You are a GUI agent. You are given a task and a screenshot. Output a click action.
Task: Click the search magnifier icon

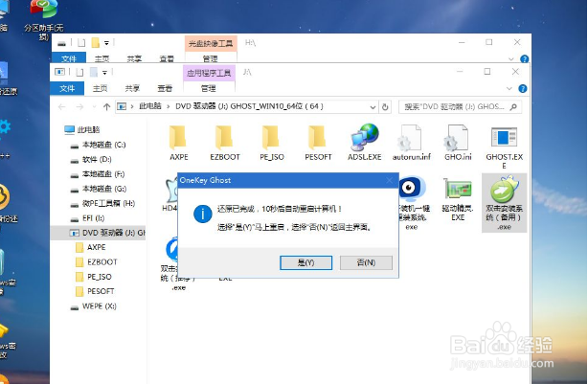click(513, 107)
